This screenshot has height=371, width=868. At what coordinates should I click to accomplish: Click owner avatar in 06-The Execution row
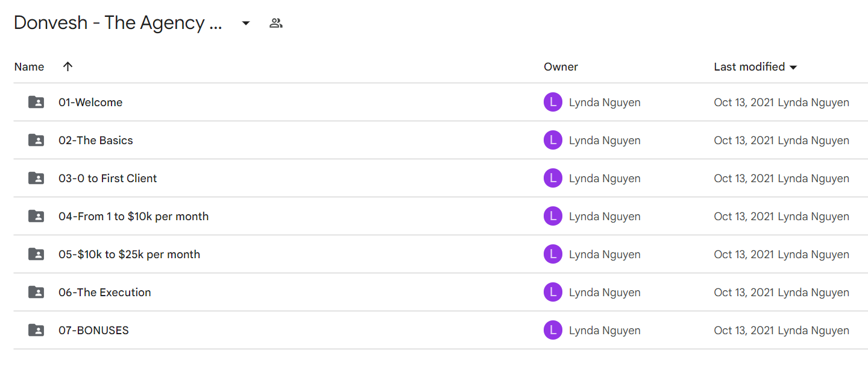553,293
